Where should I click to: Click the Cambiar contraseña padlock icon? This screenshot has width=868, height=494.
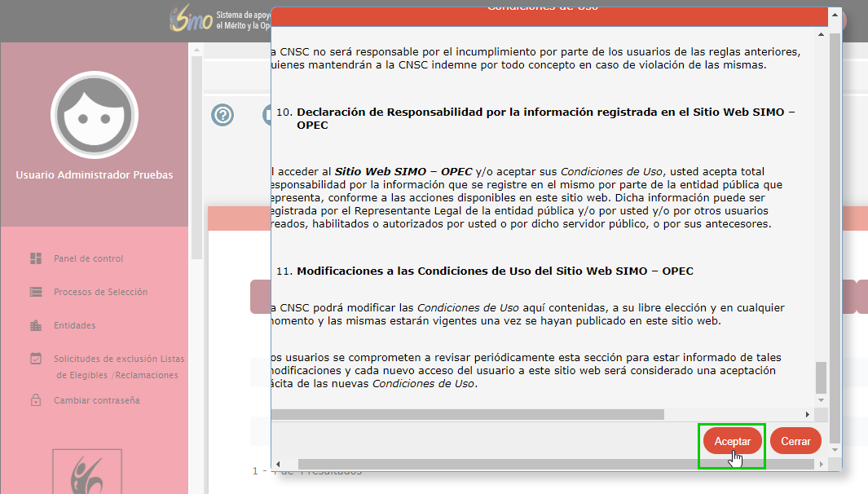pyautogui.click(x=36, y=400)
